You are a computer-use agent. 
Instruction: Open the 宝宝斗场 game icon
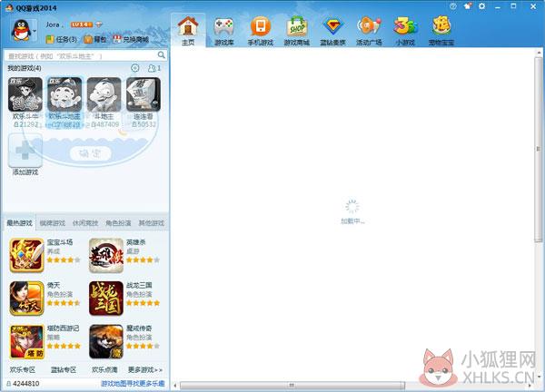coord(26,255)
